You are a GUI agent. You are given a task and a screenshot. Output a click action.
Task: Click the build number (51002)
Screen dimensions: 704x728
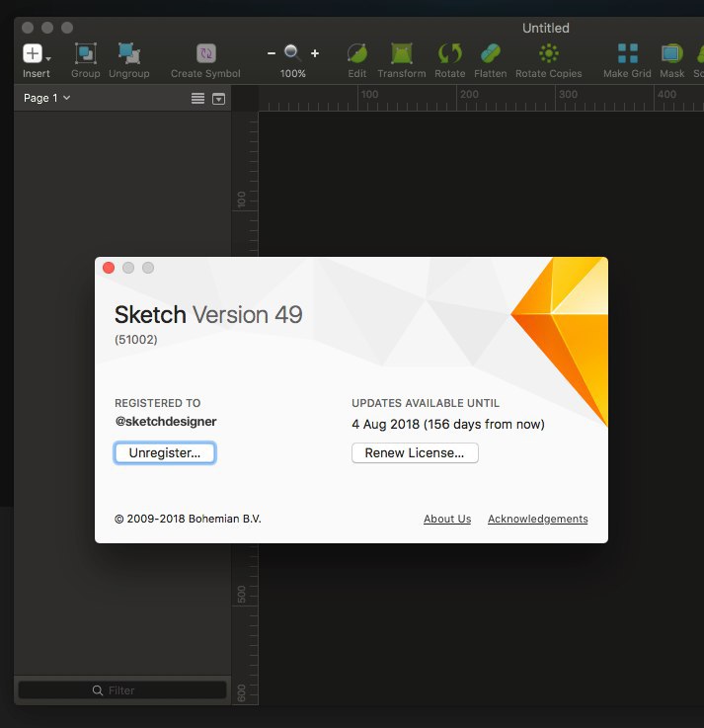pos(136,340)
